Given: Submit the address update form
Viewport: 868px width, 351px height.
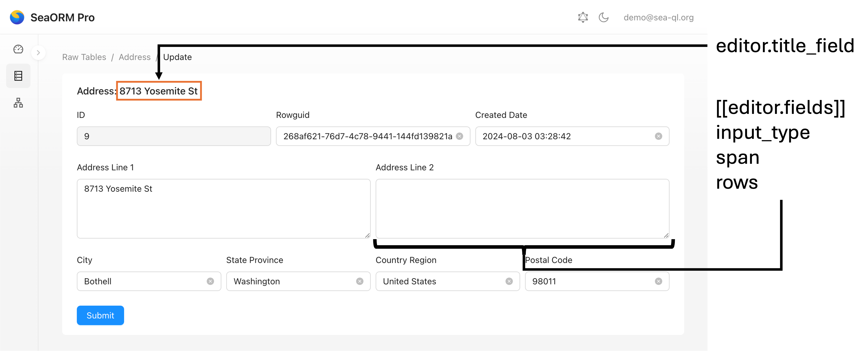Looking at the screenshot, I should point(100,315).
